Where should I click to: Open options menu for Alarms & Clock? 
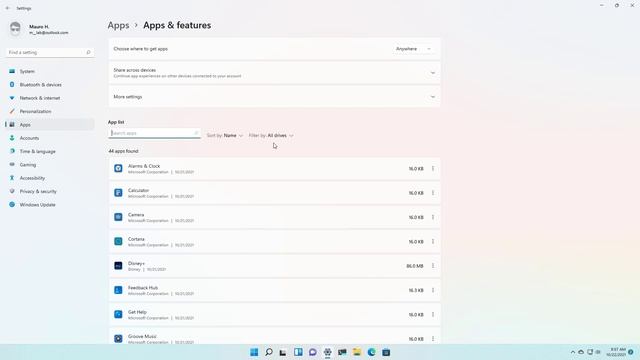tap(433, 169)
